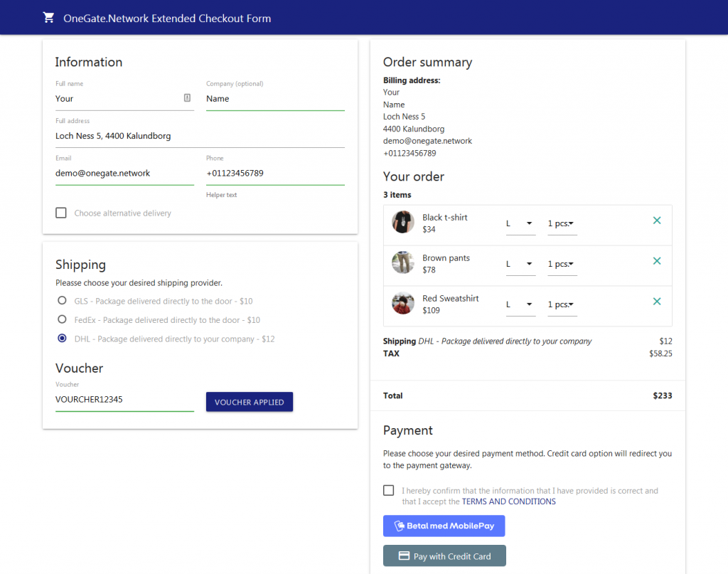Image resolution: width=728 pixels, height=574 pixels.
Task: Open the TERMS AND CONDITIONS link
Action: (508, 501)
